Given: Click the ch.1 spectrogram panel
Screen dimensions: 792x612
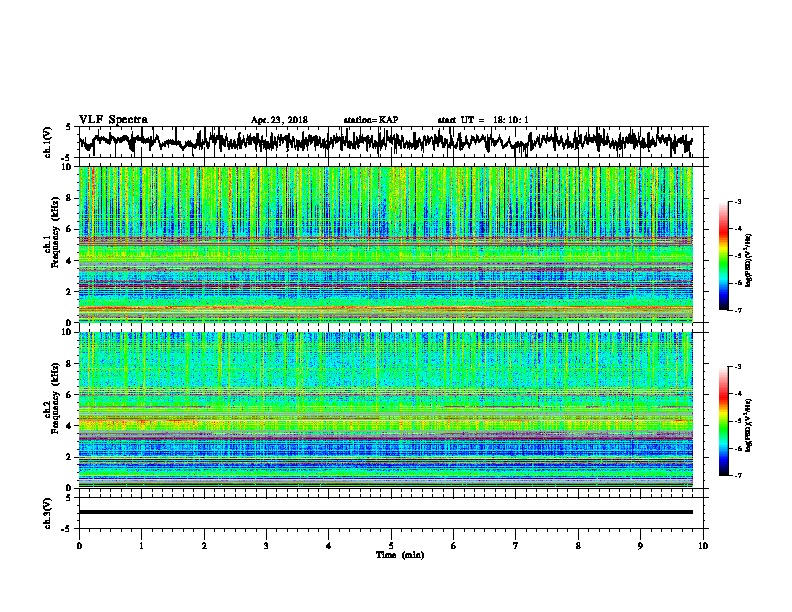Looking at the screenshot, I should pos(385,244).
